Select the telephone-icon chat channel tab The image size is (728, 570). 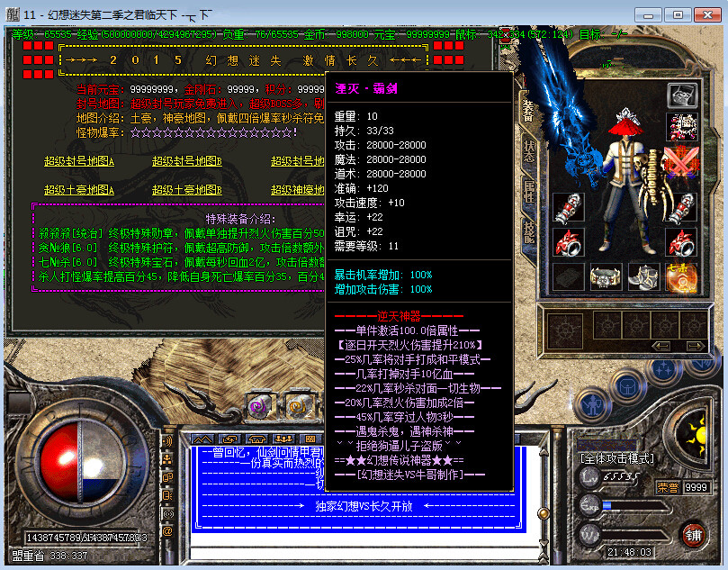[256, 439]
